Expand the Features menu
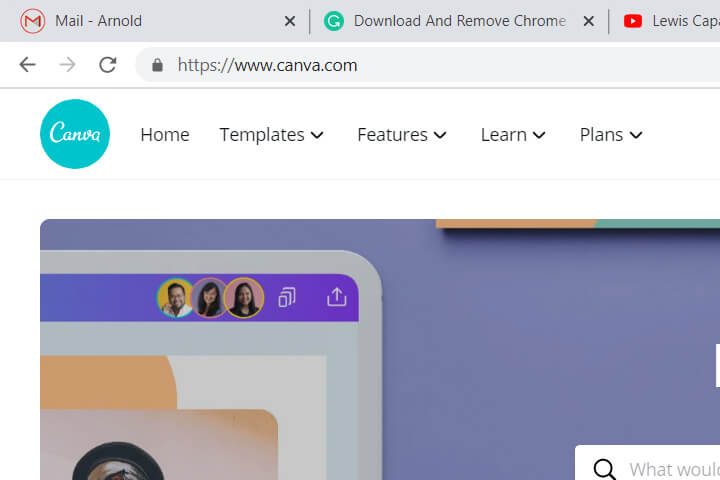The image size is (720, 480). point(402,135)
